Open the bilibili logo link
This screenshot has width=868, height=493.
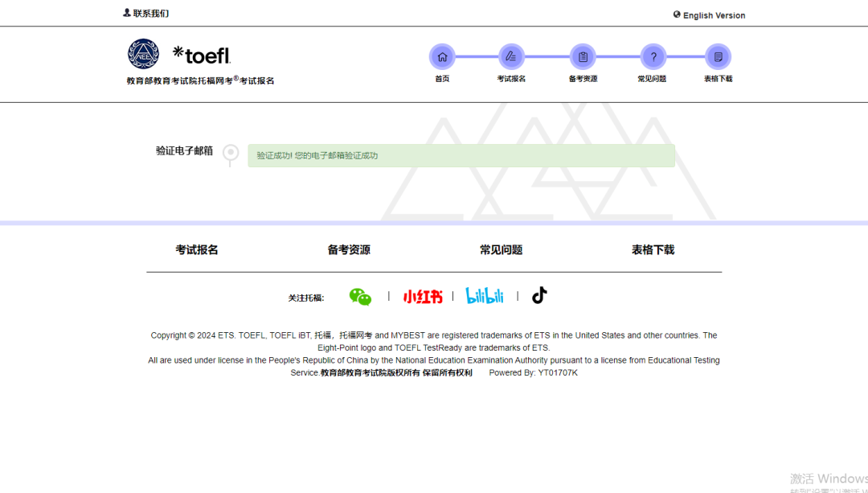point(485,296)
